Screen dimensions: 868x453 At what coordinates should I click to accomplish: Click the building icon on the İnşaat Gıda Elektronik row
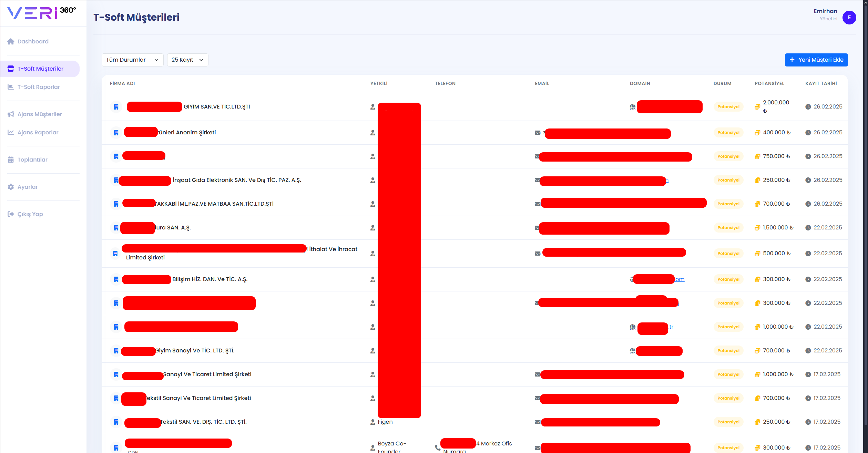point(116,180)
